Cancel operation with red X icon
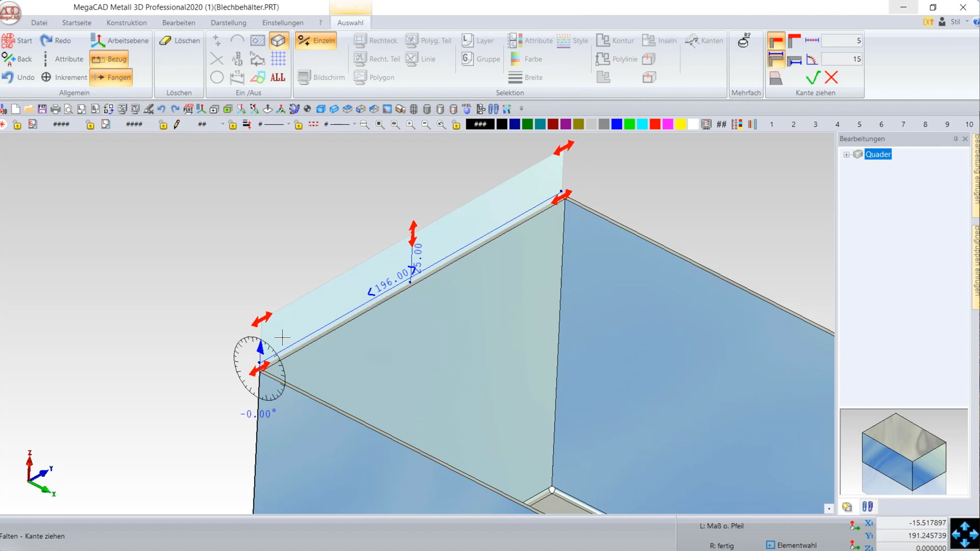Screen dimensions: 980x551 (831, 77)
